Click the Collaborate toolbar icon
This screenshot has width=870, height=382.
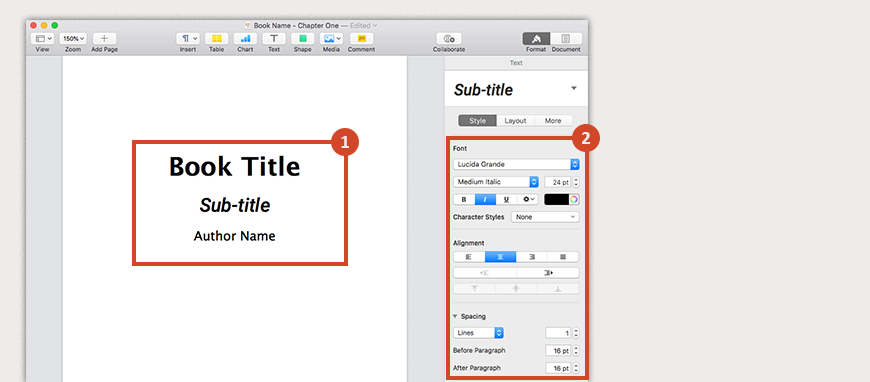tap(449, 39)
